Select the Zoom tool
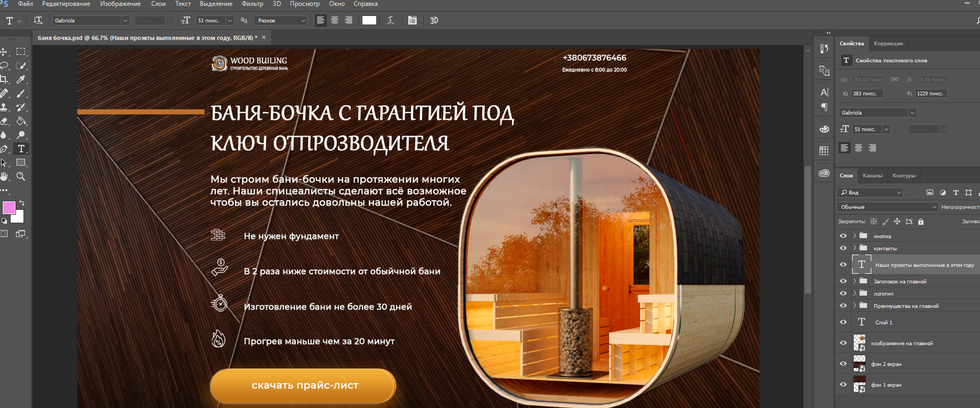 [x=21, y=176]
